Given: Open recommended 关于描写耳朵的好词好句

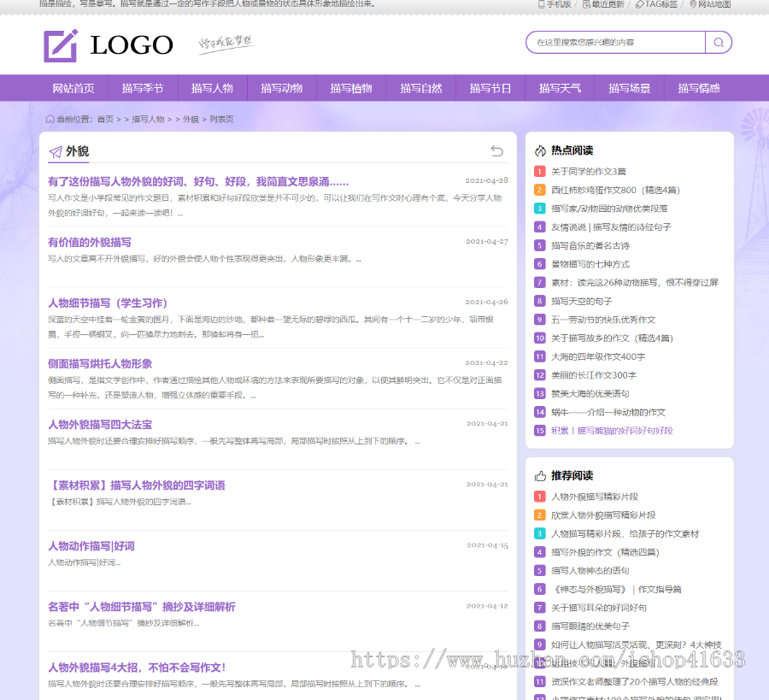Looking at the screenshot, I should click(x=599, y=608).
